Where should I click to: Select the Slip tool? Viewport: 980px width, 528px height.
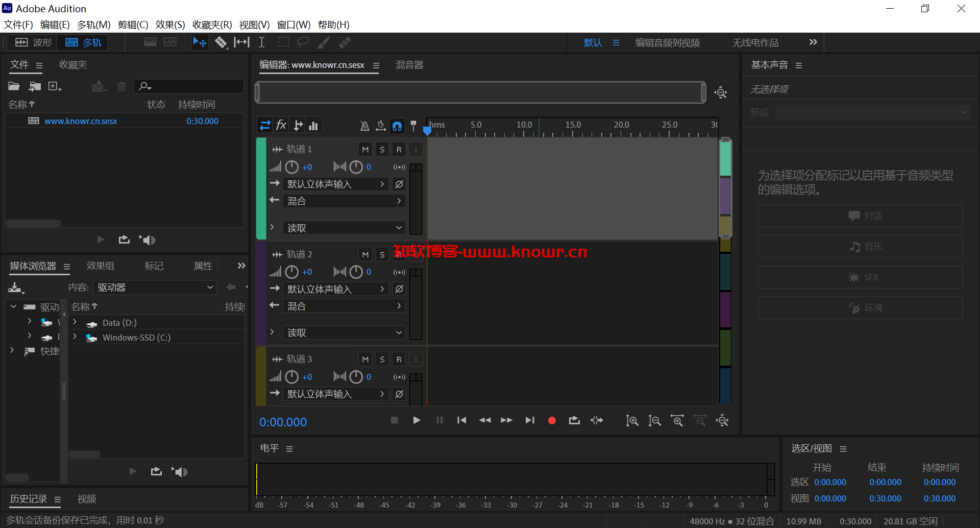[x=241, y=42]
